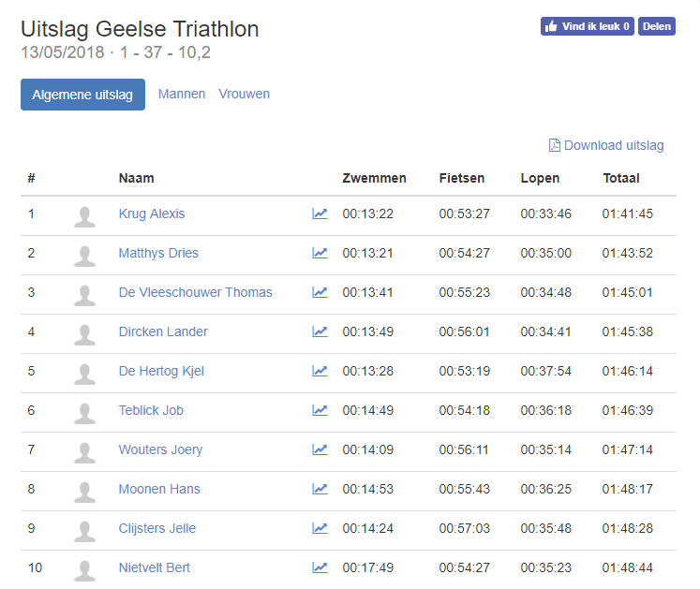700x589 pixels.
Task: Download the results via Download uitslag link
Action: pos(614,145)
